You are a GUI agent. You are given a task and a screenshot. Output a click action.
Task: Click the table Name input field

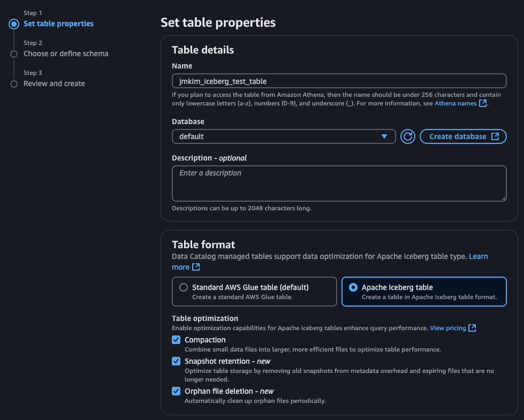pos(339,81)
